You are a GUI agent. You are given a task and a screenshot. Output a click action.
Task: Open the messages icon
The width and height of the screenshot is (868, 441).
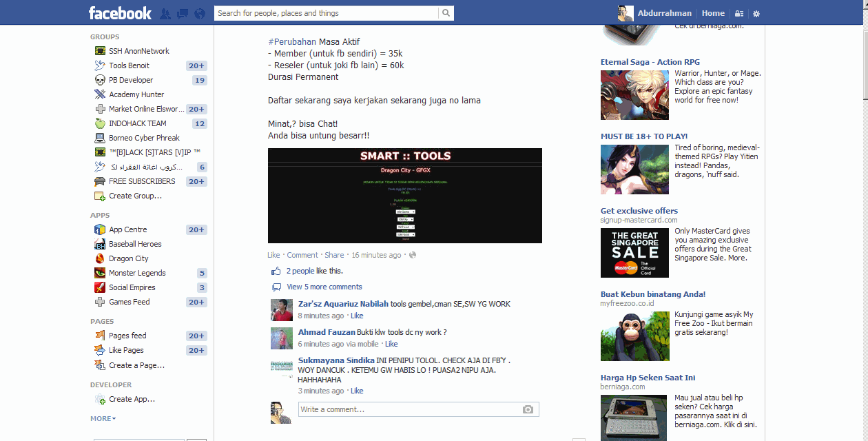183,13
